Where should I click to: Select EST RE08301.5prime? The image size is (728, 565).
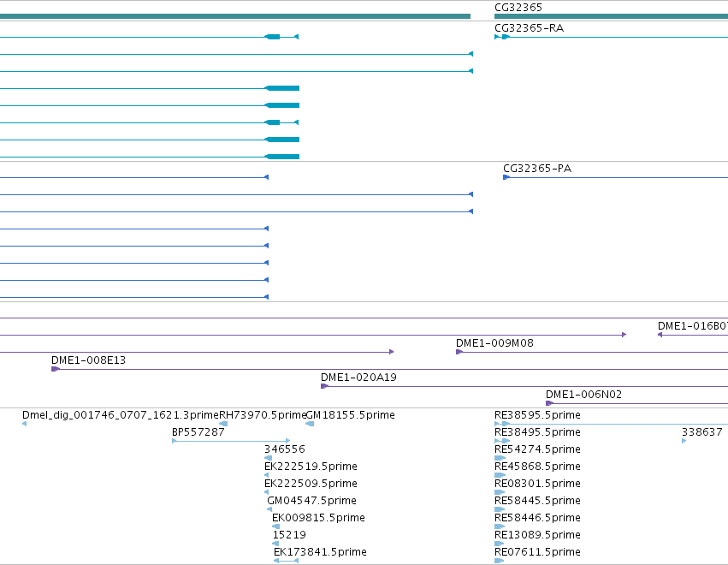(x=537, y=484)
